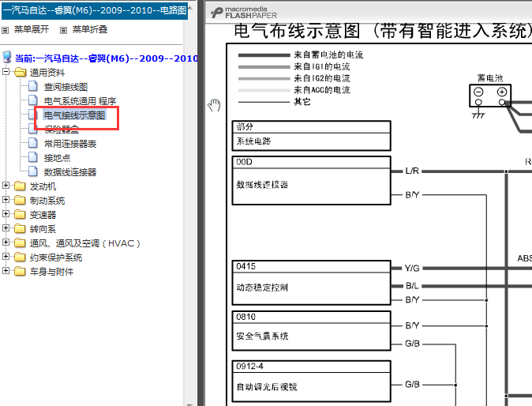The height and width of the screenshot is (406, 532).
Task: Collapse the 通用资料 folder
Action: pyautogui.click(x=6, y=72)
